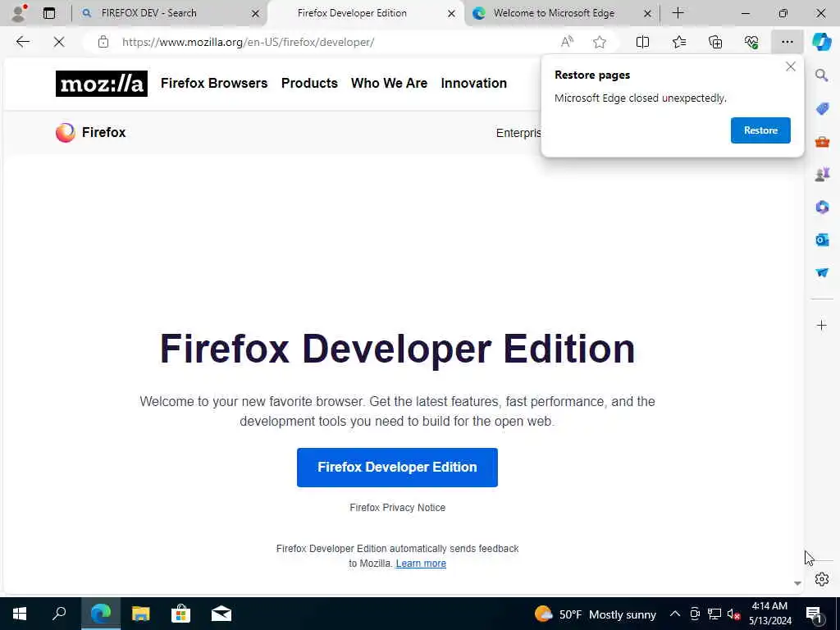
Task: Open sidebar Search icon
Action: [822, 75]
